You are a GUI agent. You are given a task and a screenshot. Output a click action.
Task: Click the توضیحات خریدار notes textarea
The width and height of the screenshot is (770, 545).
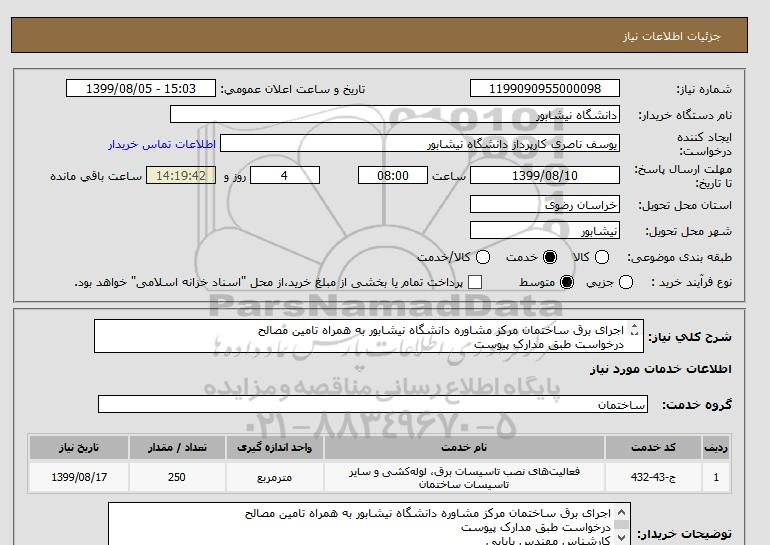click(369, 524)
